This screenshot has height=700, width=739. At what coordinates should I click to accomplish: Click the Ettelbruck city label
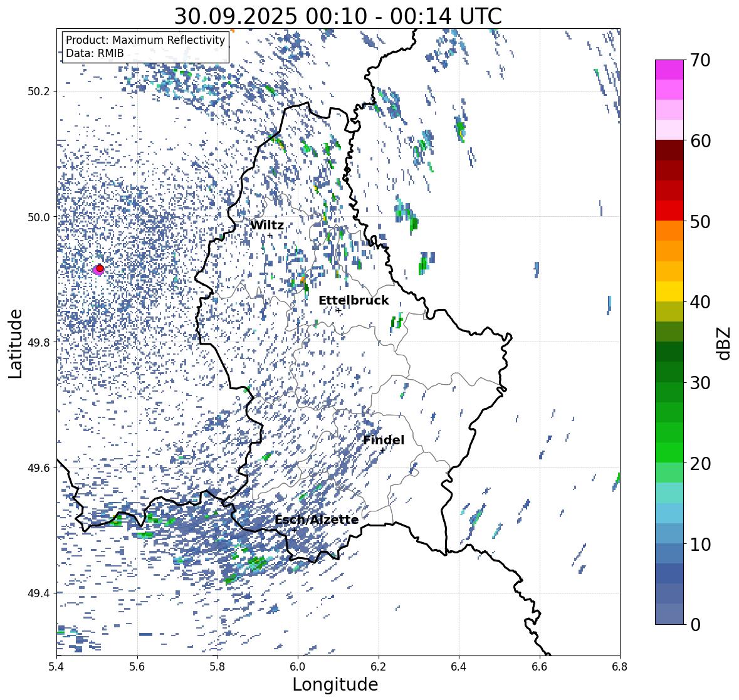tap(354, 301)
